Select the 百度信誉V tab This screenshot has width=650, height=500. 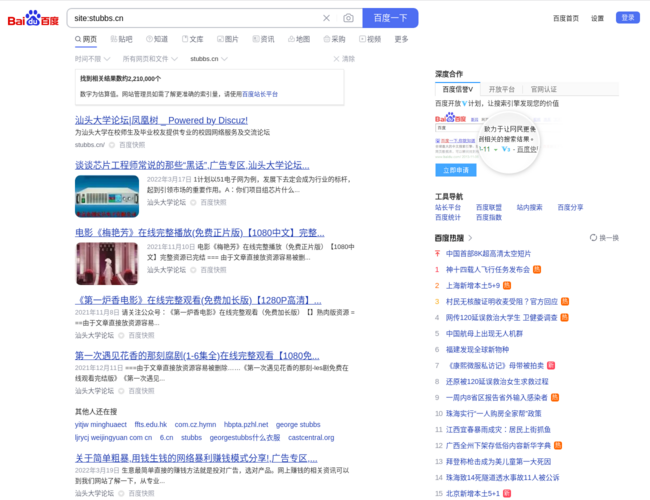pos(457,89)
